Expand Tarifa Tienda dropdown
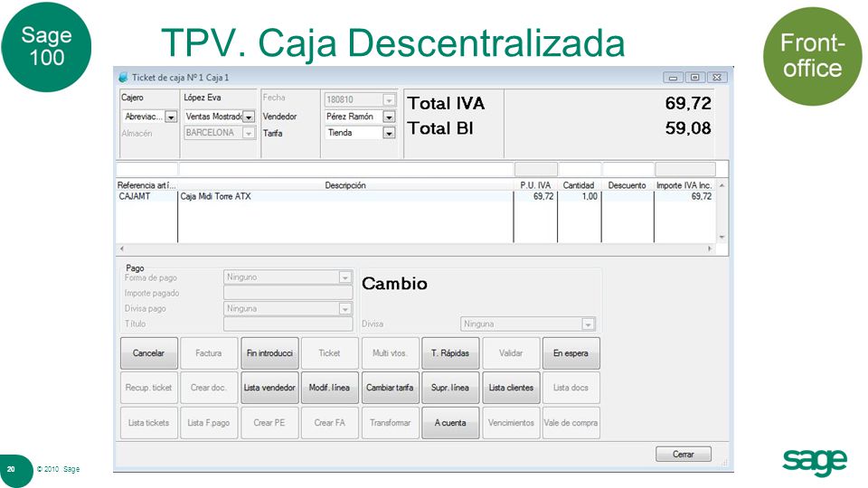Image resolution: width=868 pixels, height=488 pixels. coord(389,134)
